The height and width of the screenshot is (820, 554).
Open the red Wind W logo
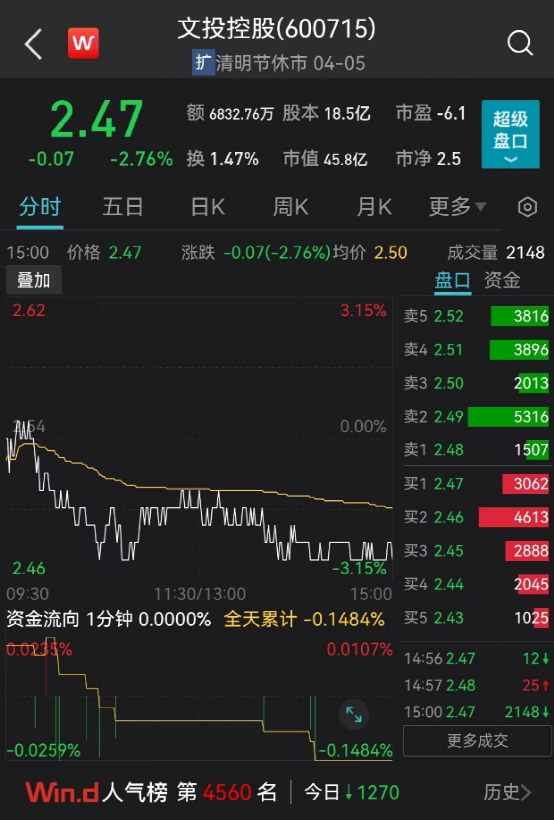tap(83, 43)
